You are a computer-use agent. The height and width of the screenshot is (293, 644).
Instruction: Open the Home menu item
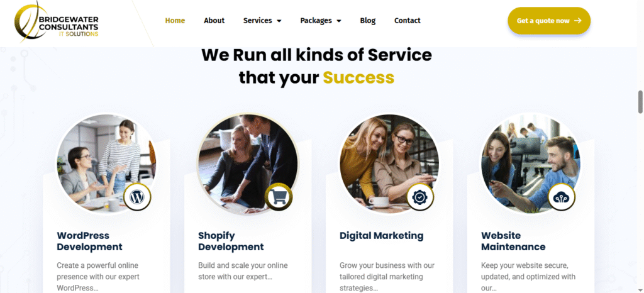(x=175, y=21)
